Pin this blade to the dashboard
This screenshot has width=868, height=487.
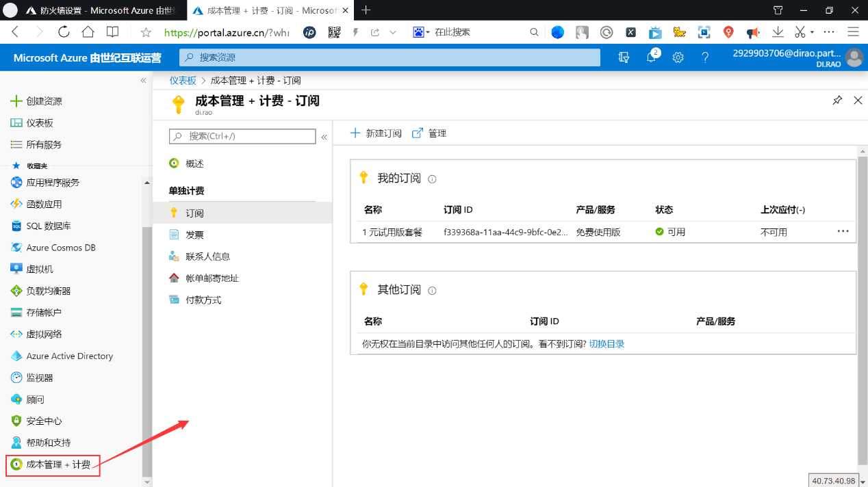837,101
